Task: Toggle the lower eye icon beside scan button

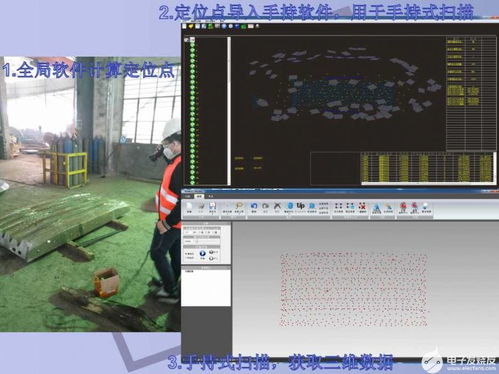Action: tap(211, 258)
